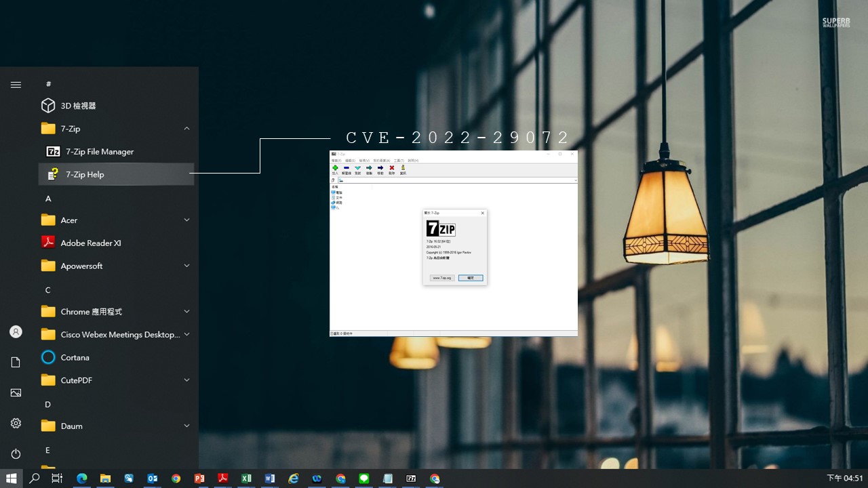
Task: Switch to PowerPoint on the taskbar
Action: pos(199,479)
